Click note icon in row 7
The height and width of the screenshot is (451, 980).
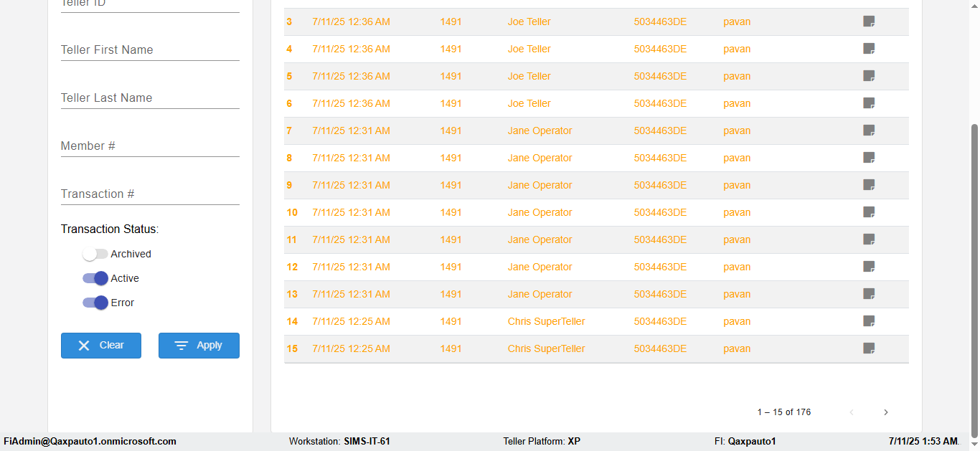tap(869, 130)
